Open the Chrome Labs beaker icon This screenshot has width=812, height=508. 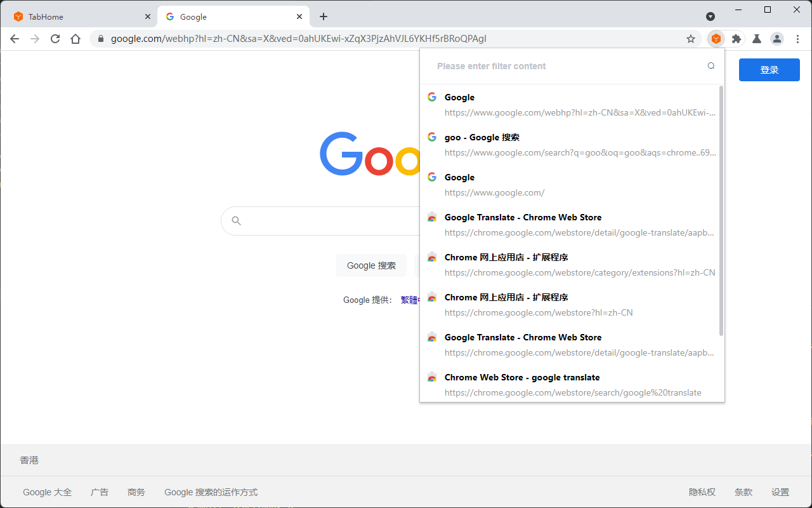point(756,39)
